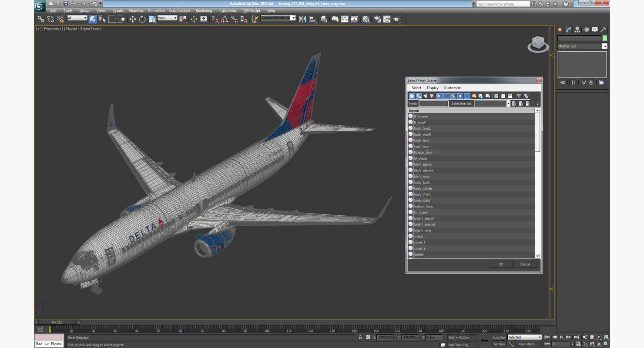Image resolution: width=644 pixels, height=348 pixels.
Task: Click the Play Animation button
Action: (562, 337)
